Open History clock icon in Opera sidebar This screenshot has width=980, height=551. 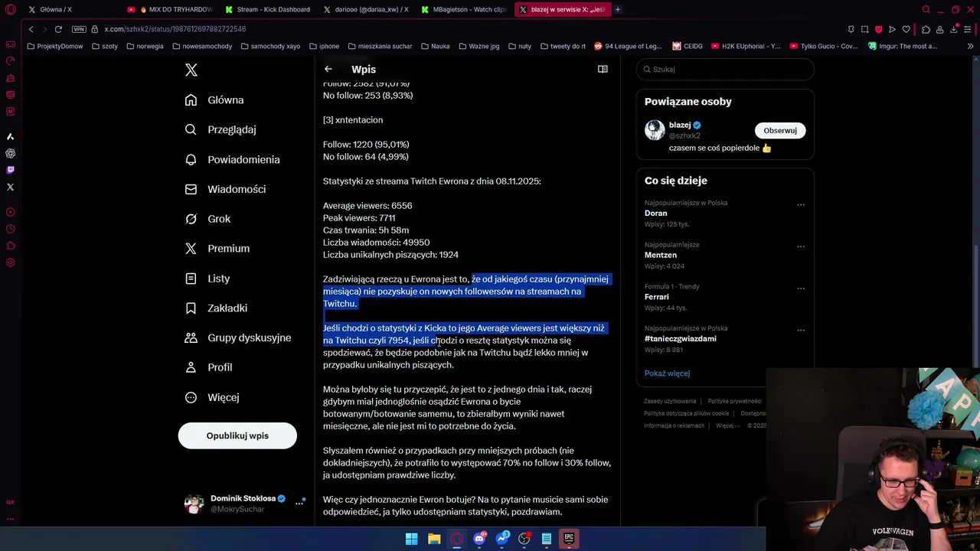pos(10,229)
